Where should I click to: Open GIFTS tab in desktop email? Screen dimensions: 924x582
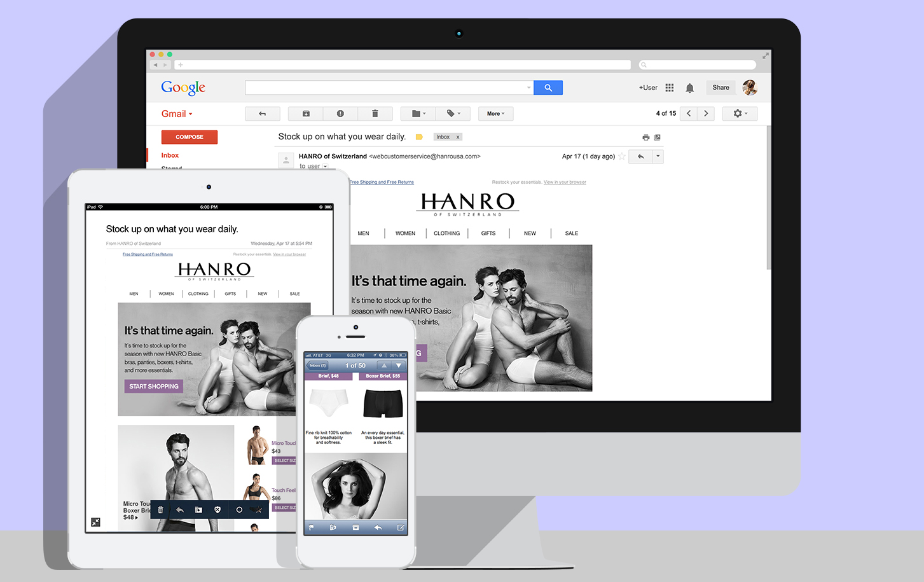click(x=488, y=233)
